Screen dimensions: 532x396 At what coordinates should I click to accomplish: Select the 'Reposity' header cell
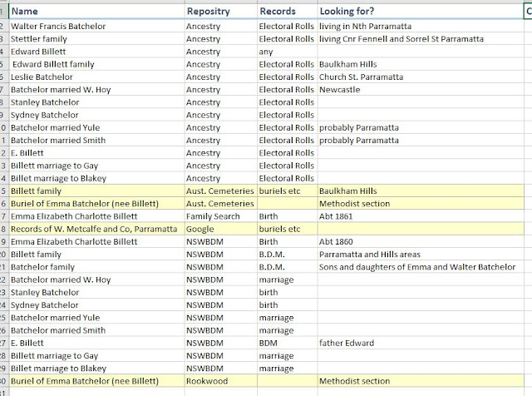pos(221,11)
